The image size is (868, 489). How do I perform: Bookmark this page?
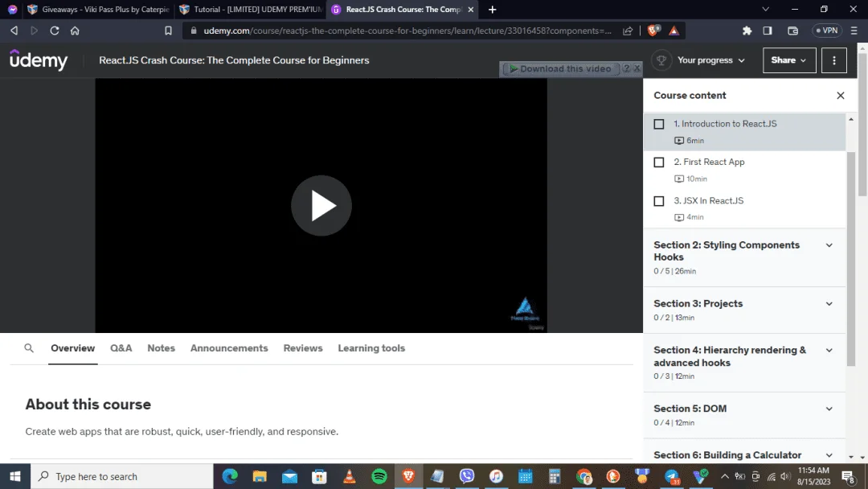[168, 31]
